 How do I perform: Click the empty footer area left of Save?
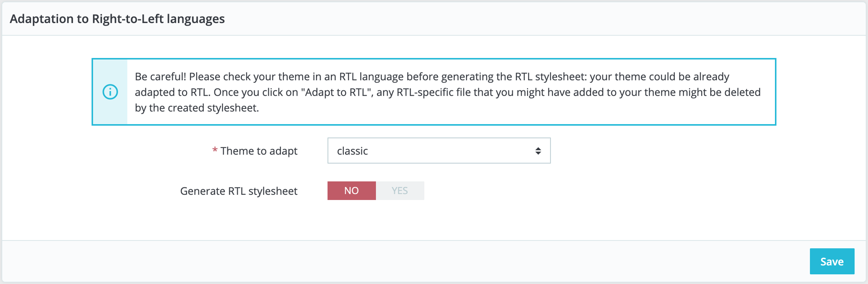414,261
